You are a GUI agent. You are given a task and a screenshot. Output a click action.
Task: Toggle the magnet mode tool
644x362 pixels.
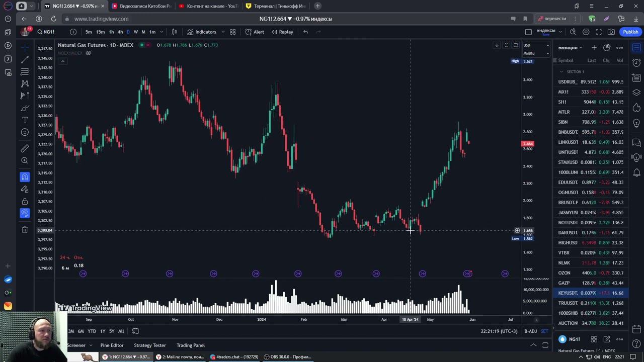point(25,177)
